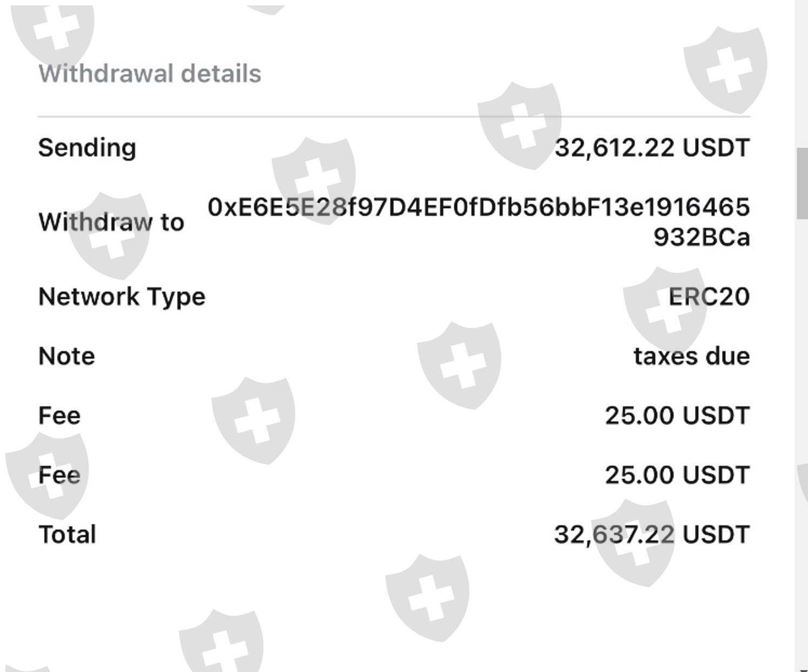808x672 pixels.
Task: Click the Withdraw to label
Action: pos(111,222)
